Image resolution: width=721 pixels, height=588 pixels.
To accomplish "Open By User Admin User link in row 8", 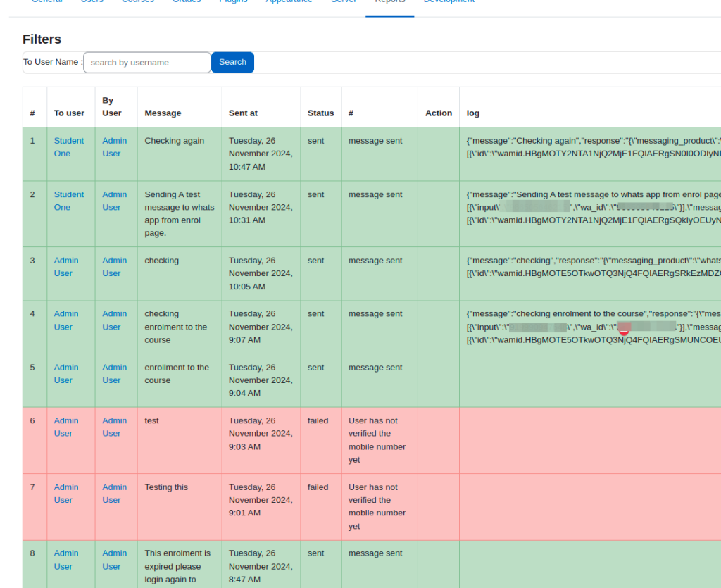I will point(115,560).
